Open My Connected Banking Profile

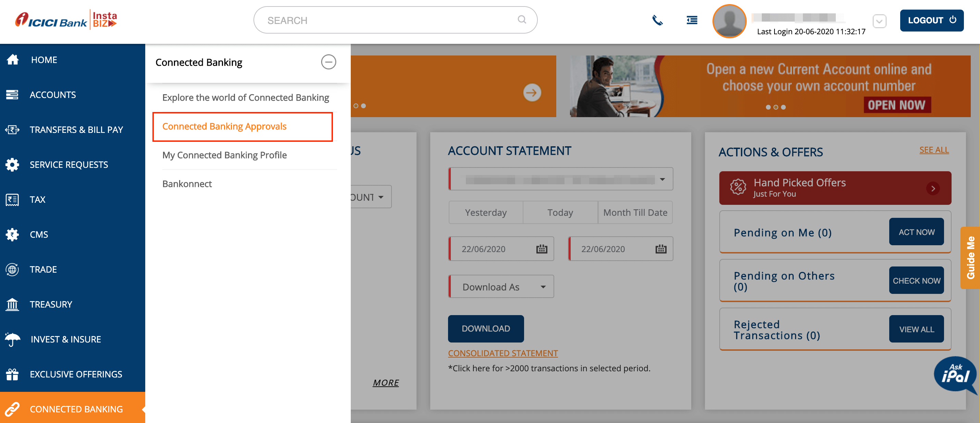[224, 155]
